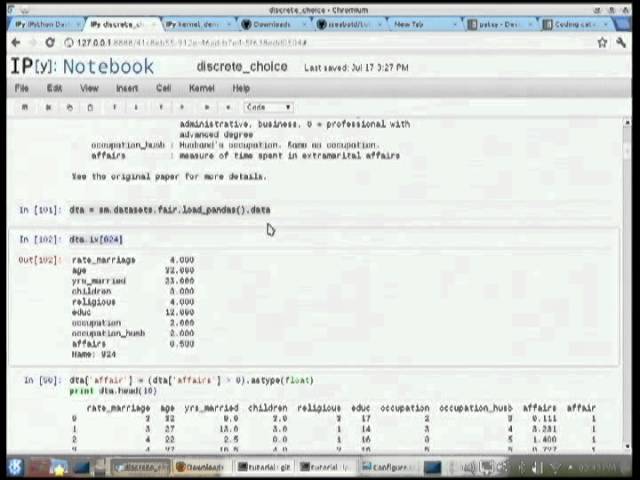This screenshot has width=640, height=480.
Task: Reload the page with browser refresh icon
Action: click(50, 42)
